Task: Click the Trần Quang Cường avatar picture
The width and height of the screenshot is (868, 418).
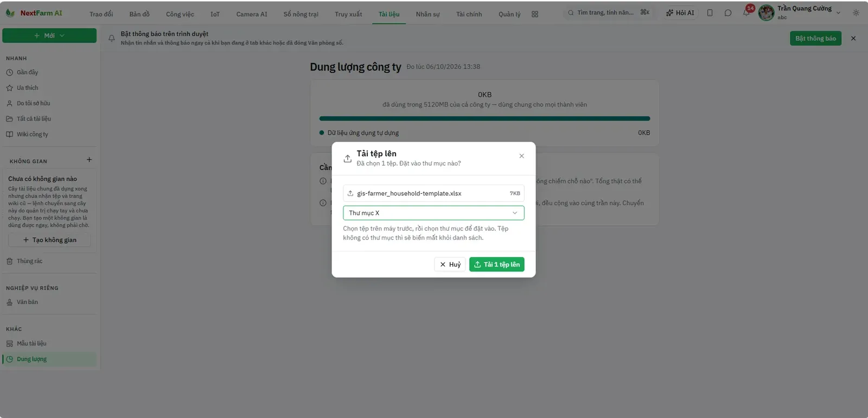Action: pyautogui.click(x=766, y=12)
